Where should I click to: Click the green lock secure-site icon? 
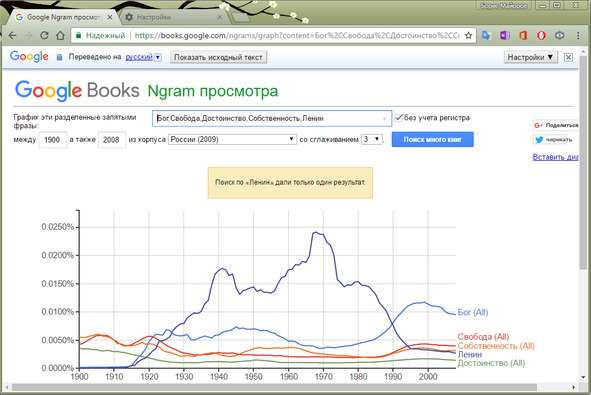(78, 35)
